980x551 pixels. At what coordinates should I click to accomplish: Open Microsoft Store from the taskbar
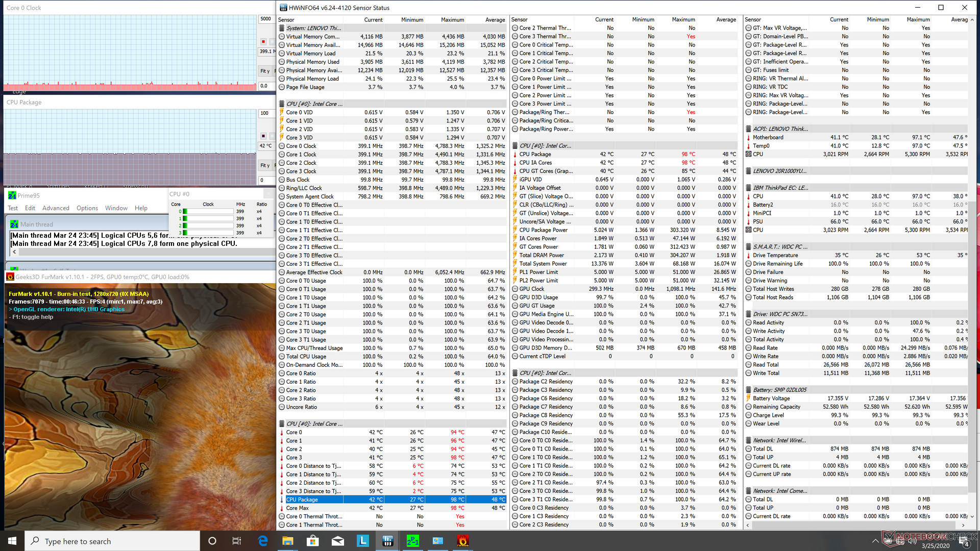click(x=313, y=541)
